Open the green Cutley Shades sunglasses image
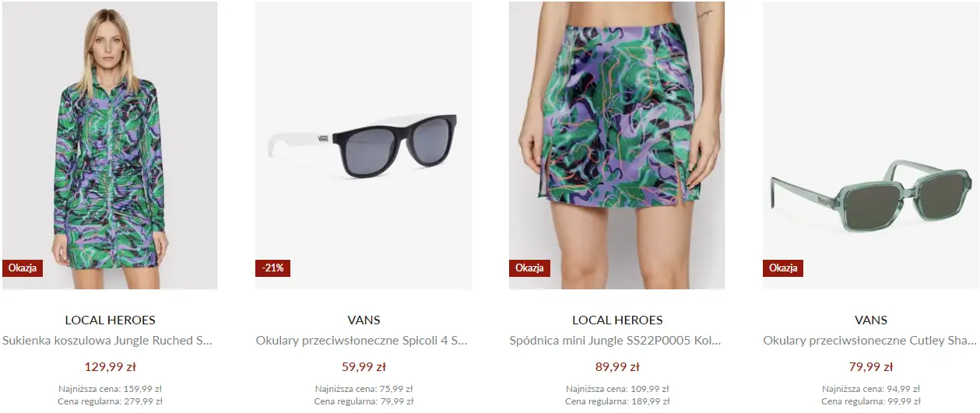Viewport: 980px width, 413px height. click(x=870, y=145)
